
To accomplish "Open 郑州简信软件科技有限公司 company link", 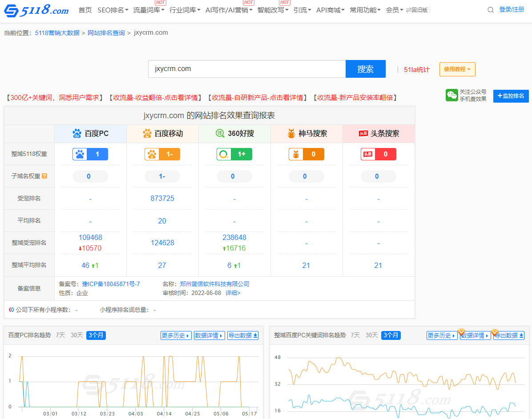I will [x=214, y=284].
